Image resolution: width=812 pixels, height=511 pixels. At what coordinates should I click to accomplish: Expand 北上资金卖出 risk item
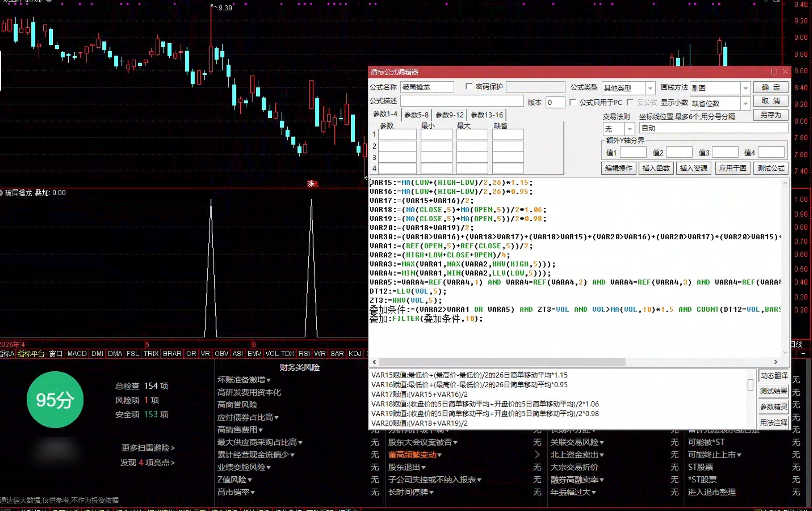click(577, 455)
